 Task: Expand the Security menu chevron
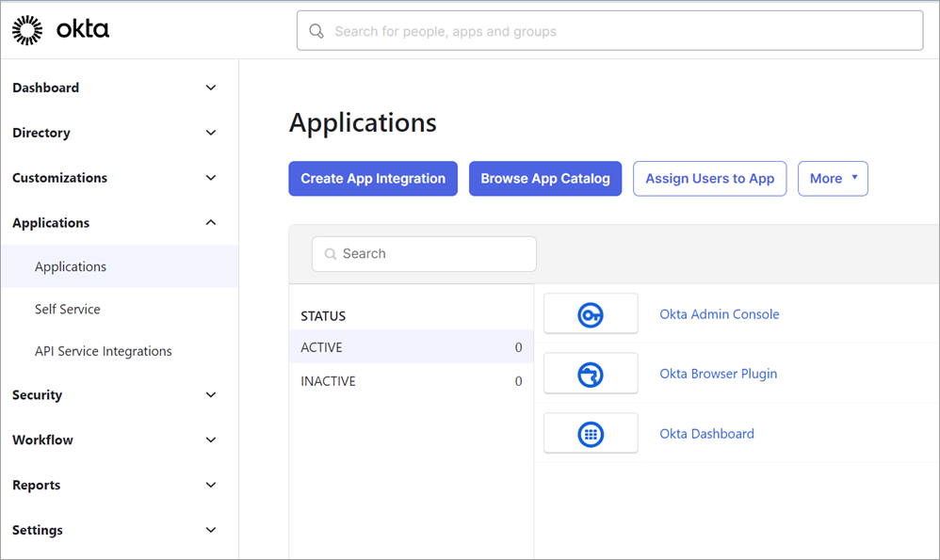211,394
